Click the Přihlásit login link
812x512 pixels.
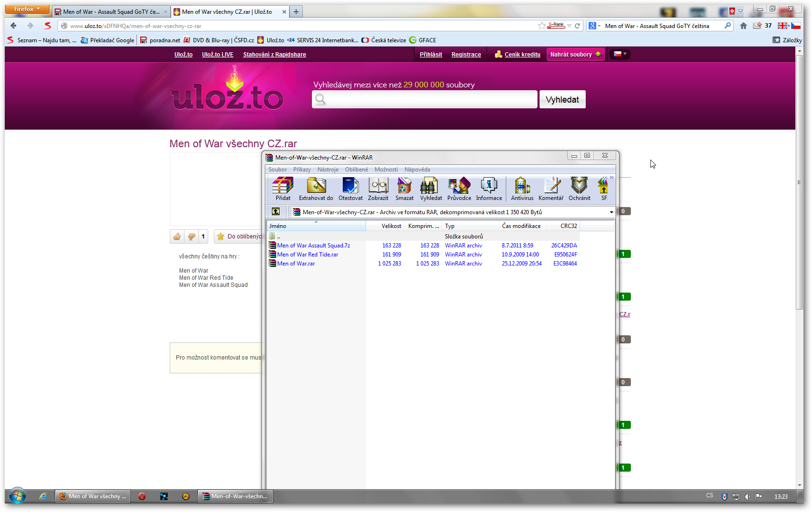click(x=431, y=55)
